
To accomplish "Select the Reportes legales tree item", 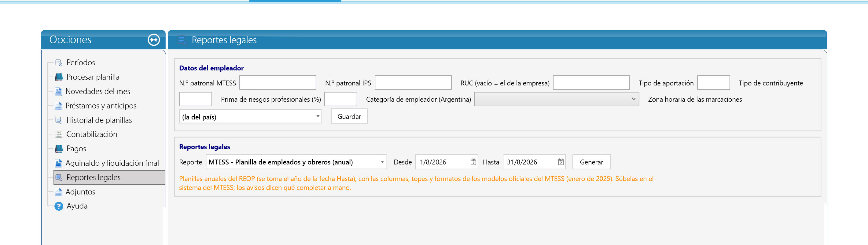I will [109, 178].
